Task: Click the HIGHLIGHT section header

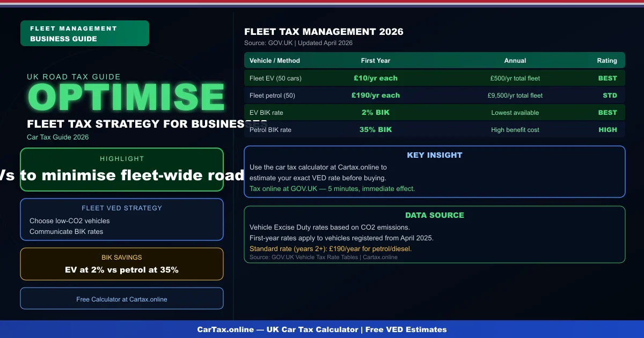Action: tap(122, 159)
